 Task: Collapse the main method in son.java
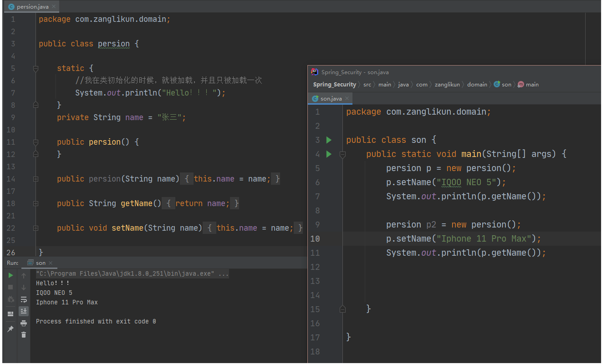point(342,154)
